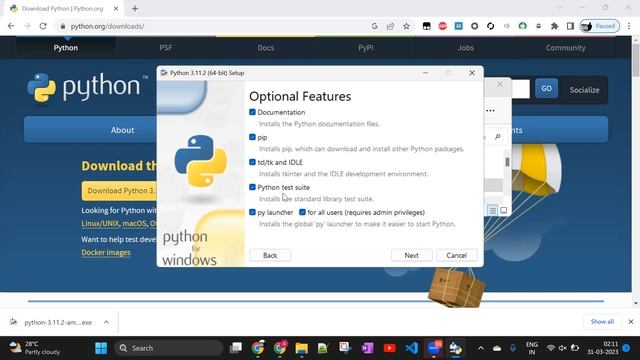Viewport: 640px width, 360px height.
Task: Click the page vertical scrollbar thumb
Action: 636,59
